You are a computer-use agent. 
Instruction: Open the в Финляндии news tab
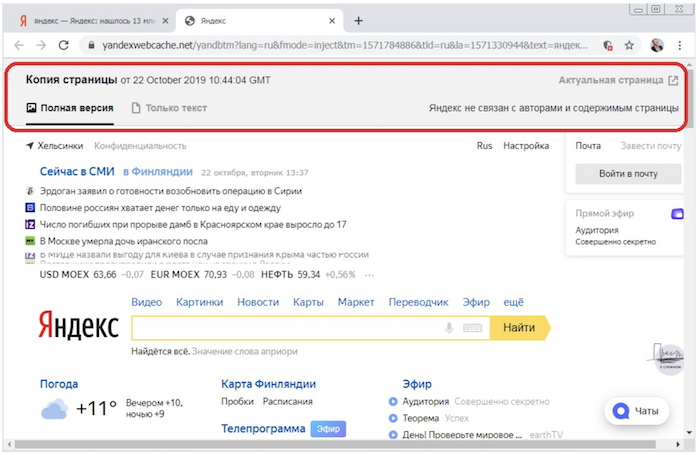tap(158, 171)
